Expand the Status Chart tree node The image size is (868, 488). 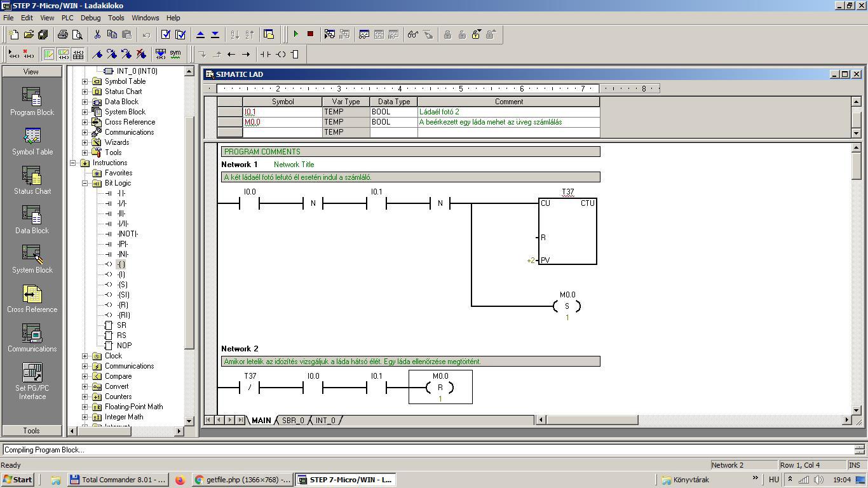point(85,91)
